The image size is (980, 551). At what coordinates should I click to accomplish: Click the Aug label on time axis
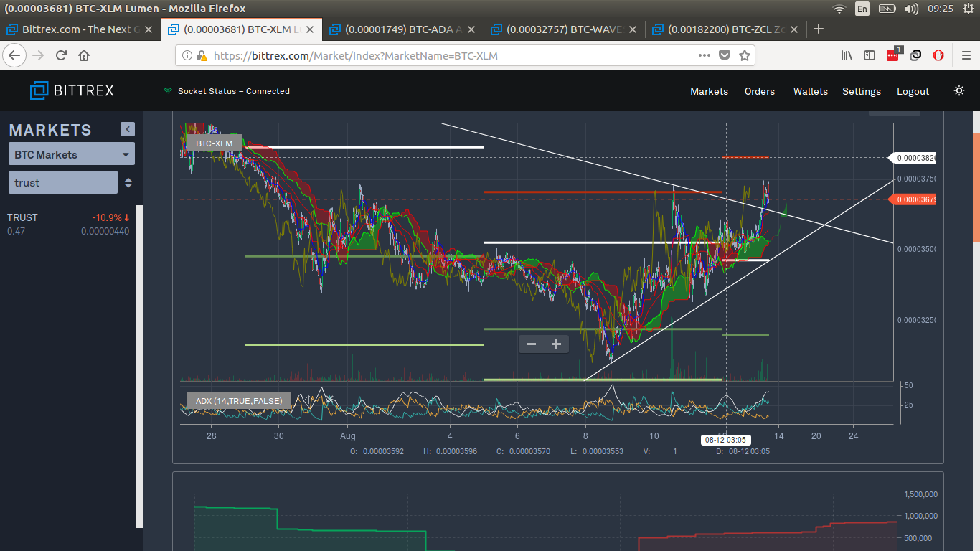click(348, 435)
